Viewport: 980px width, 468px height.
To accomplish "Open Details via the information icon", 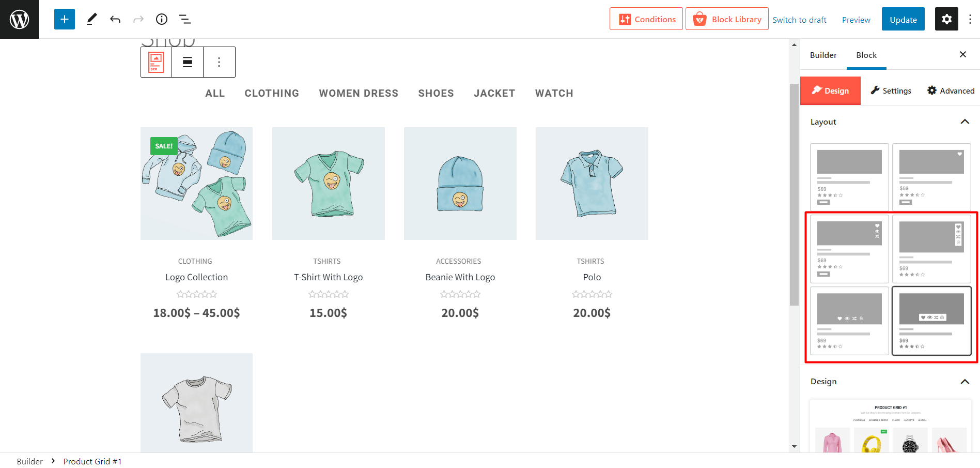I will pos(161,19).
